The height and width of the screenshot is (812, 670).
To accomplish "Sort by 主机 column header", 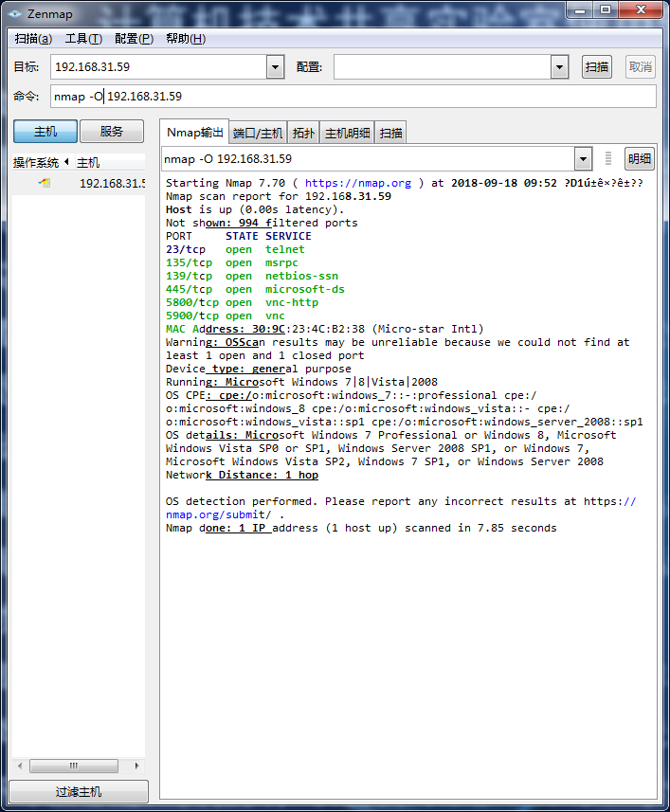I will point(110,163).
